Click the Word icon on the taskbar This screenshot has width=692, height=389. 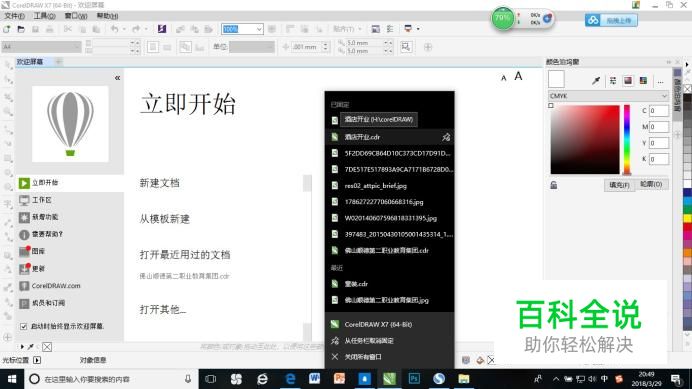tap(314, 379)
